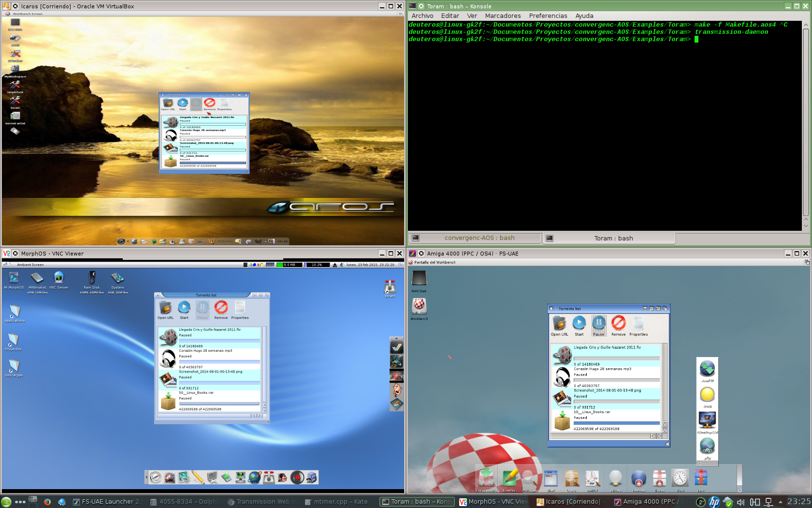
Task: Open the openSUSE application launcher menu
Action: click(x=6, y=502)
